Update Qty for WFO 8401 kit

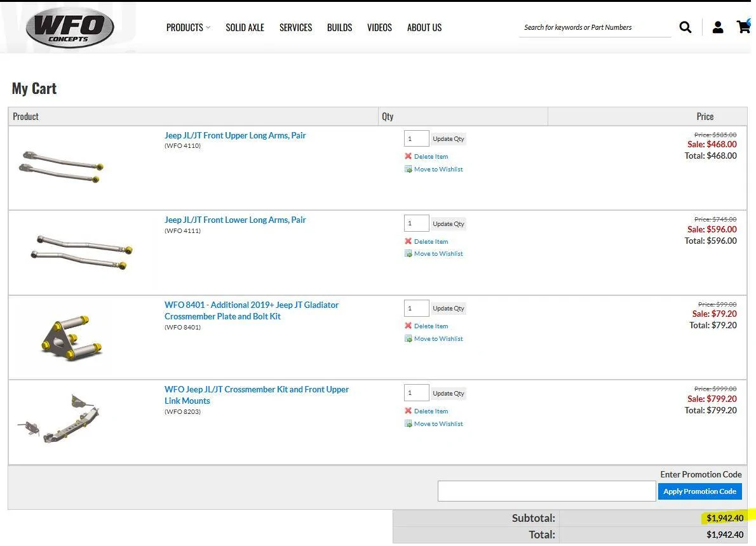[449, 309]
